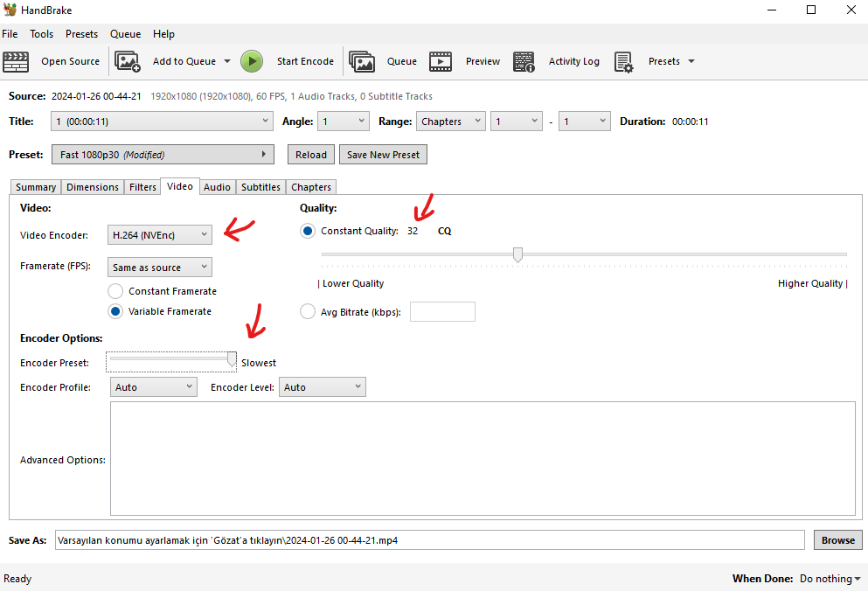The height and width of the screenshot is (591, 868).
Task: Switch to the Dimensions tab
Action: click(93, 187)
